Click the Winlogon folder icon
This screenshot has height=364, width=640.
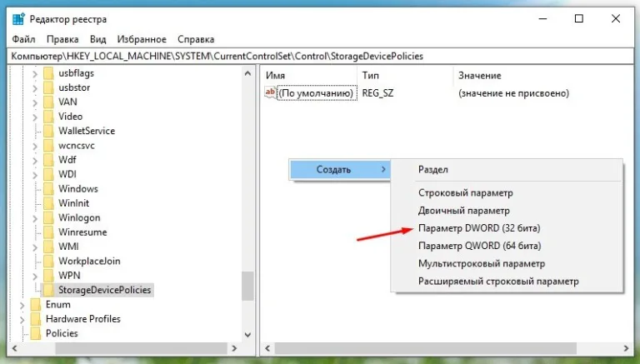click(x=48, y=218)
